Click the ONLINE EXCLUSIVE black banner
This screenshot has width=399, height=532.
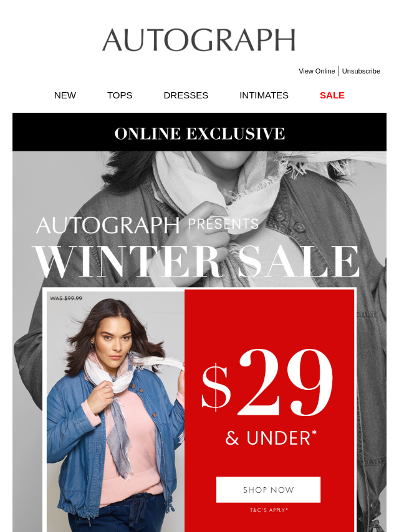199,132
